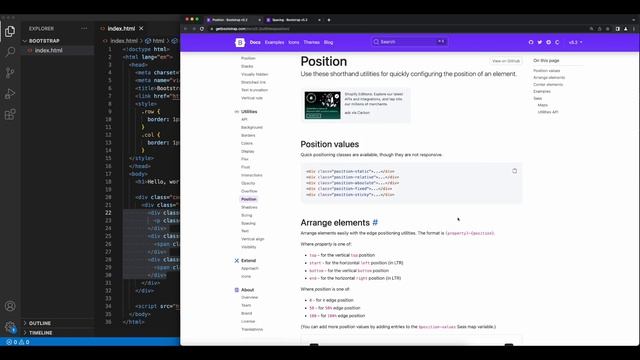The image size is (640, 360).
Task: Click the Bootstrap logo in the navbar
Action: [240, 42]
